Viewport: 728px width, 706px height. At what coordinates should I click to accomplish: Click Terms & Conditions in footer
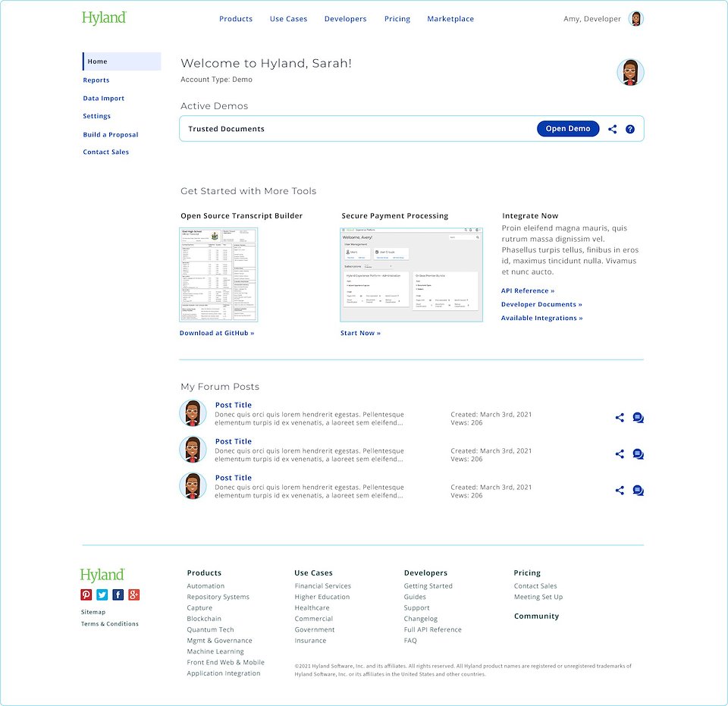[109, 624]
